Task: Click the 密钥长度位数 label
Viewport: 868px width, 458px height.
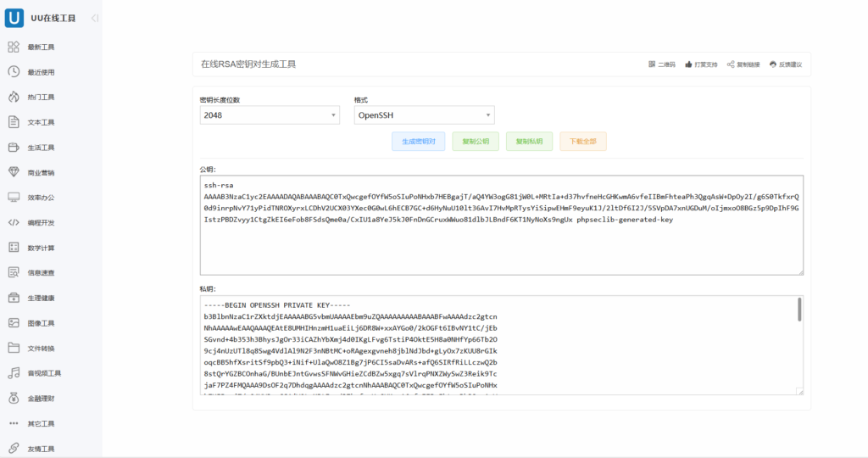Action: (220, 100)
